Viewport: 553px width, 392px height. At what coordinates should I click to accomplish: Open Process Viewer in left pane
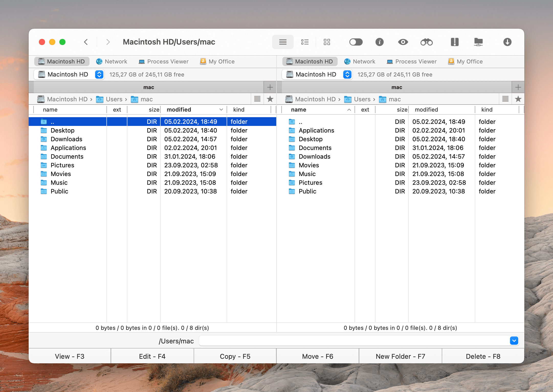click(x=163, y=61)
